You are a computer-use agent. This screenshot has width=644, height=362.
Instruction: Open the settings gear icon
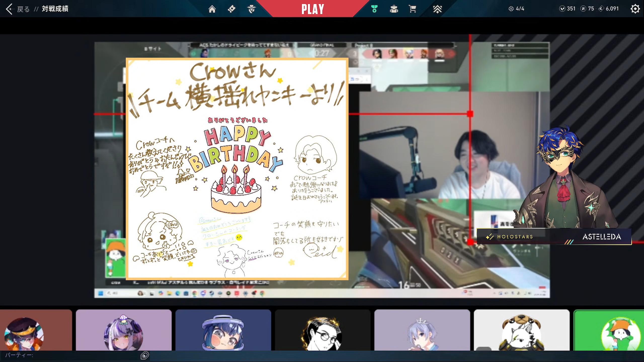coord(635,9)
